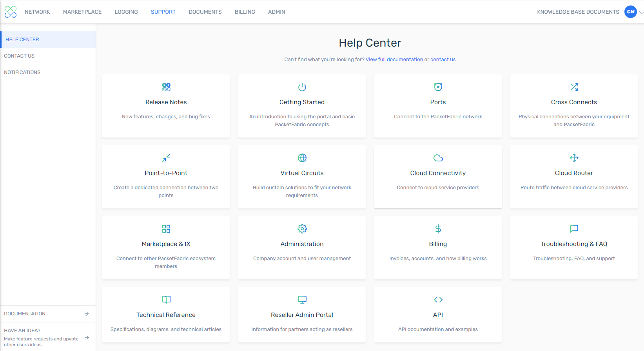644x351 pixels.
Task: Open the Ports card title
Action: 438,102
